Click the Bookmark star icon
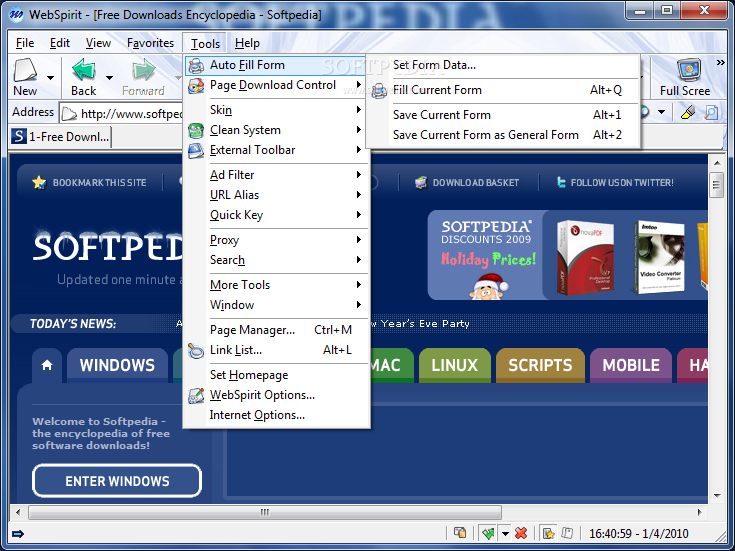 pyautogui.click(x=39, y=182)
